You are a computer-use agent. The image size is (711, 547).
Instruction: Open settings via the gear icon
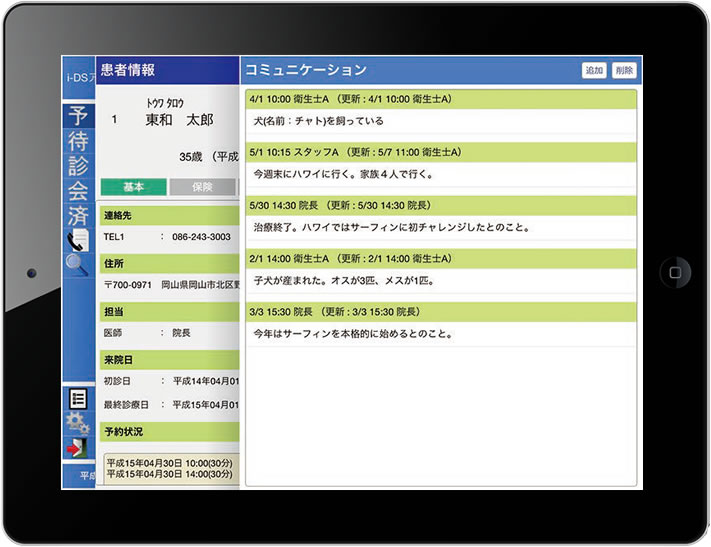tap(78, 423)
